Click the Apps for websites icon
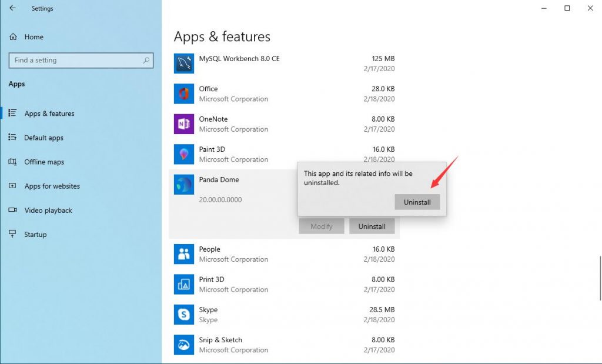This screenshot has height=364, width=602. pos(12,186)
